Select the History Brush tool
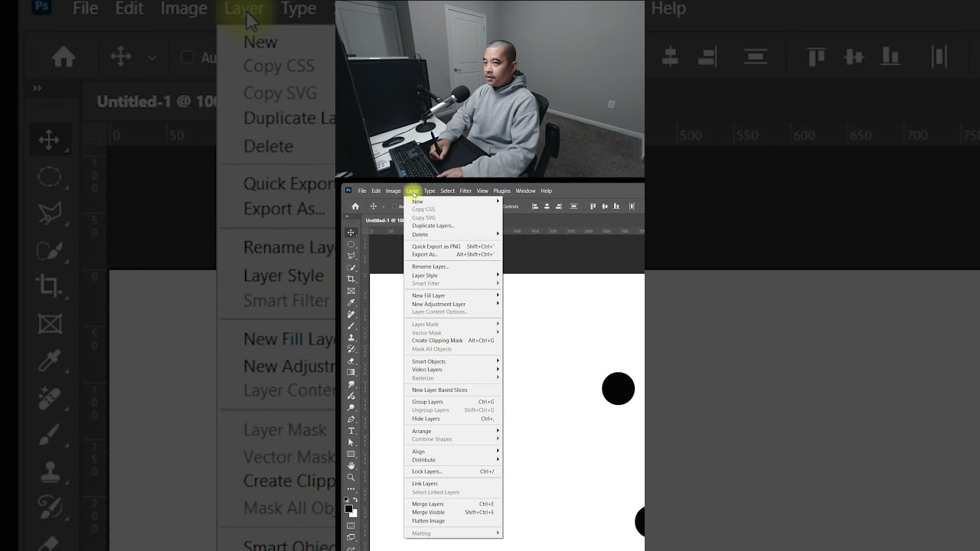This screenshot has width=980, height=551. [351, 349]
